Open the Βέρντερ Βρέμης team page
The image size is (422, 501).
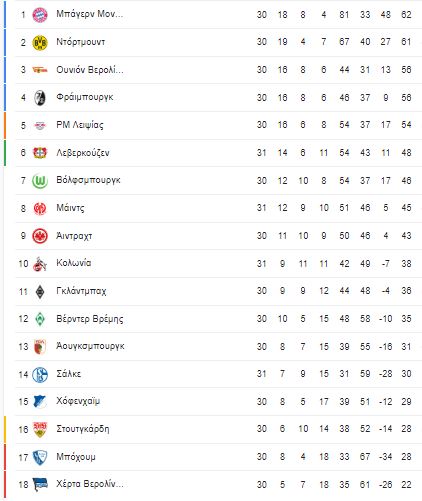click(90, 319)
